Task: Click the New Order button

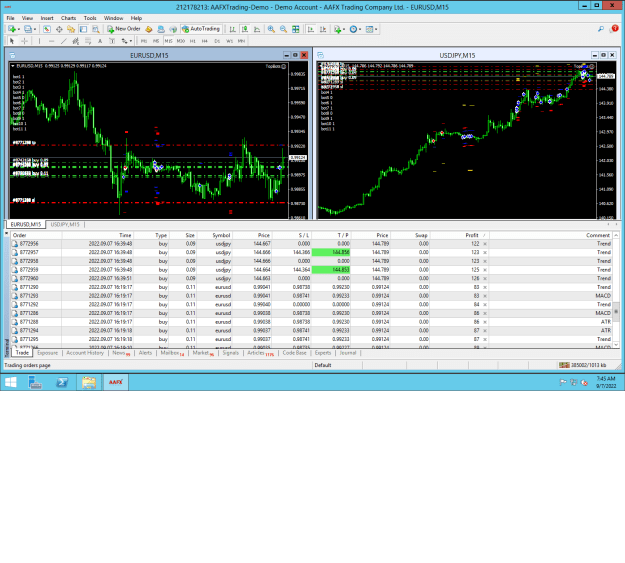Action: (124, 29)
